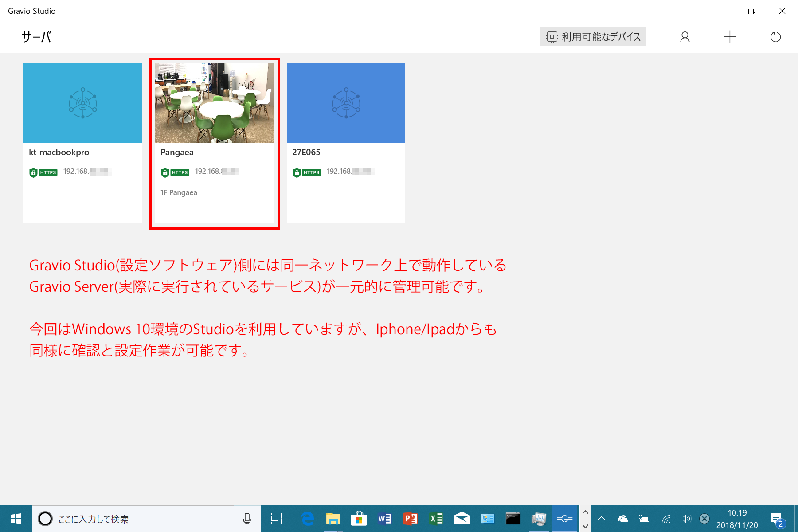Click HTTPS badge on 27E065 card
The image size is (798, 532).
(307, 172)
